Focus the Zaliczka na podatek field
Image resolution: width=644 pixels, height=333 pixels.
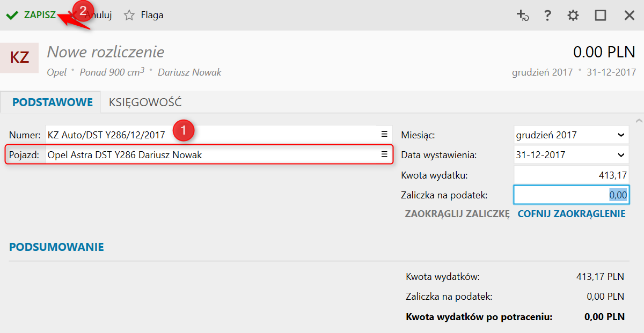click(x=570, y=195)
